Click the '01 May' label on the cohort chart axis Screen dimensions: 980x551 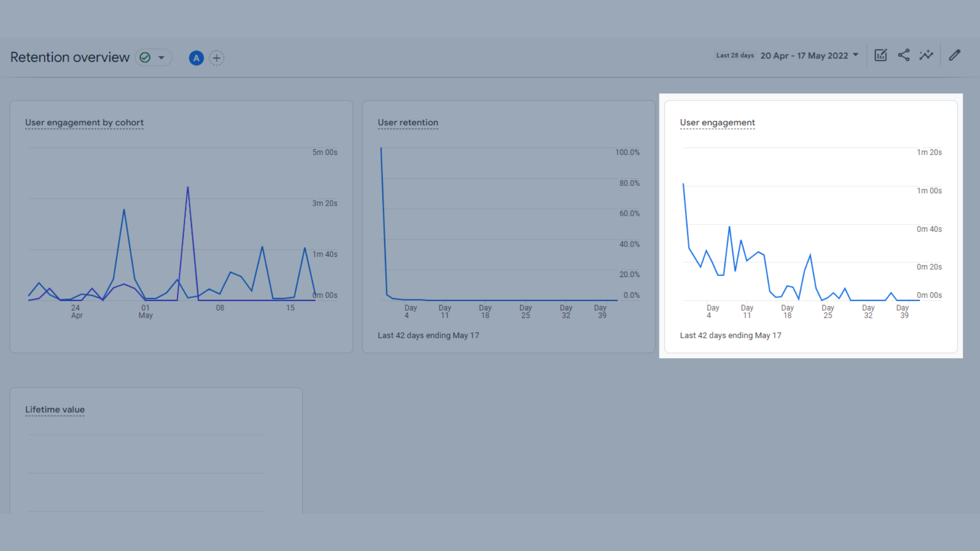pos(145,311)
